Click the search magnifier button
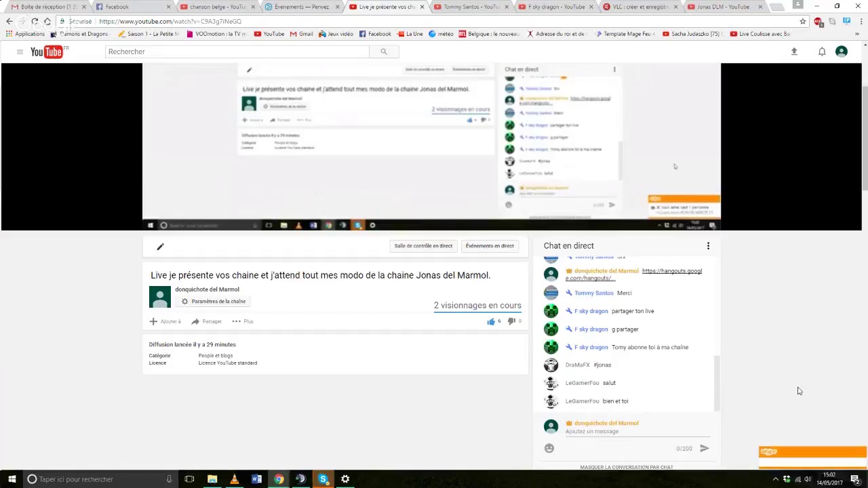The image size is (868, 488). click(x=383, y=52)
